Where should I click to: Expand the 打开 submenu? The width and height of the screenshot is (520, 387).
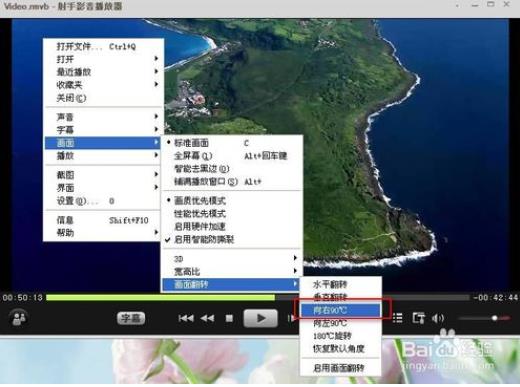coord(104,59)
